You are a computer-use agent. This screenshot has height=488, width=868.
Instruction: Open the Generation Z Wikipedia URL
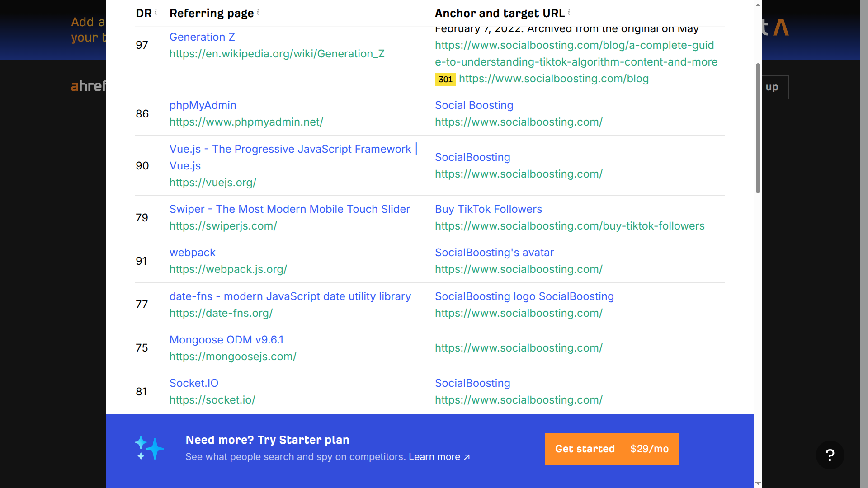point(277,54)
